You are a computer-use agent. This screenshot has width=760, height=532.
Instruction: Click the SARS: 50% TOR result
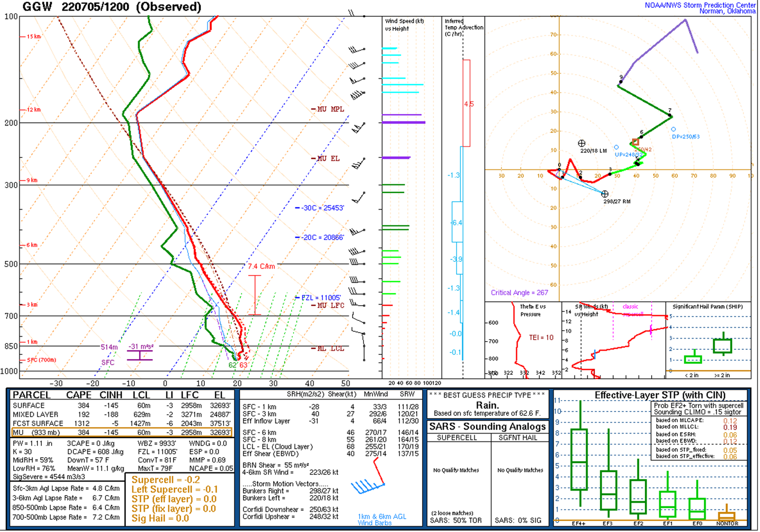click(x=456, y=521)
